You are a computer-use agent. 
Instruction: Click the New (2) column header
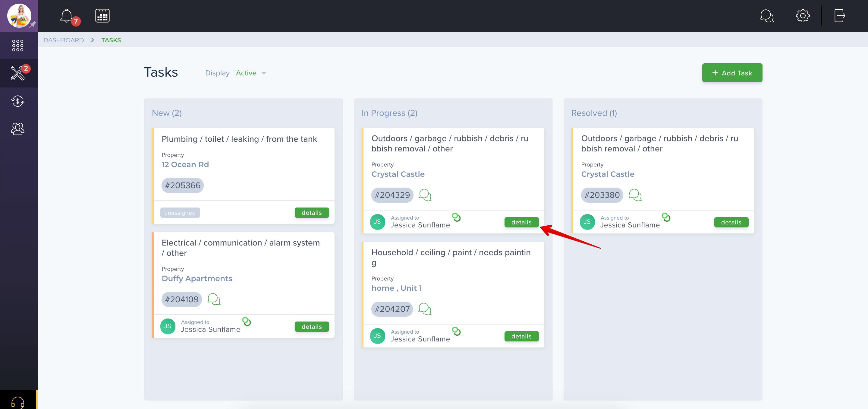[x=167, y=113]
